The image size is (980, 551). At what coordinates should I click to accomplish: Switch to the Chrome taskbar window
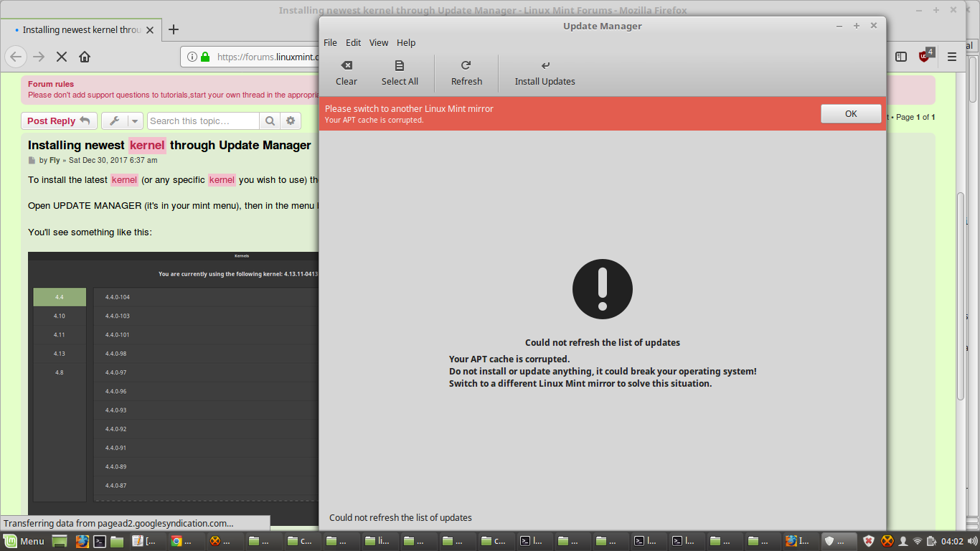pyautogui.click(x=186, y=541)
